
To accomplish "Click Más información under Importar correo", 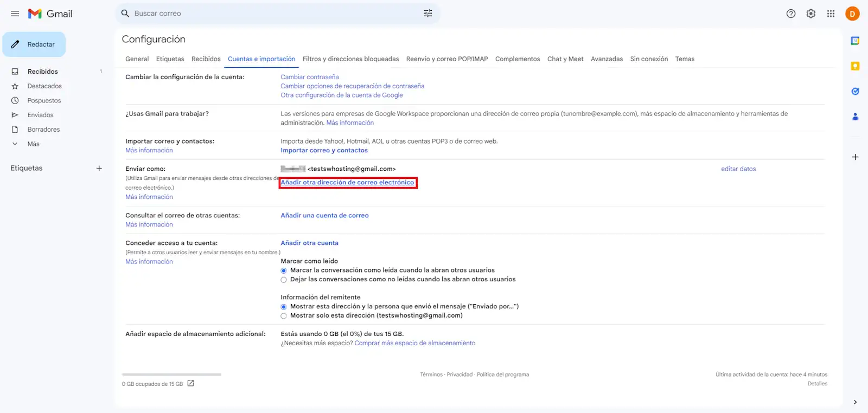I will pyautogui.click(x=149, y=151).
